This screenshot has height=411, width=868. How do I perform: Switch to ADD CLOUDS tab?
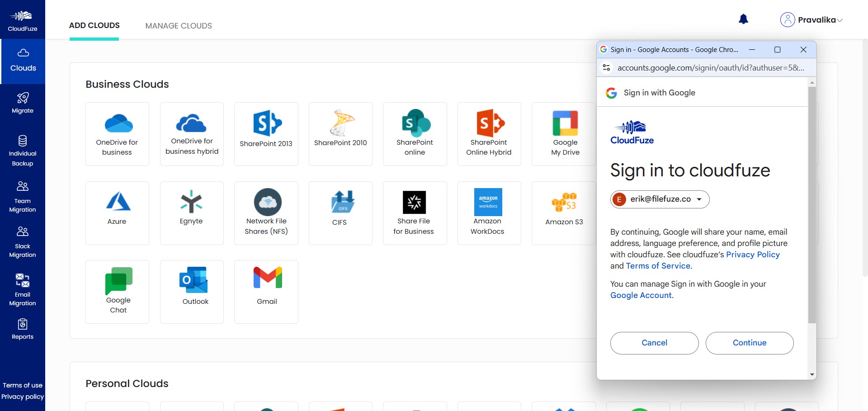94,25
